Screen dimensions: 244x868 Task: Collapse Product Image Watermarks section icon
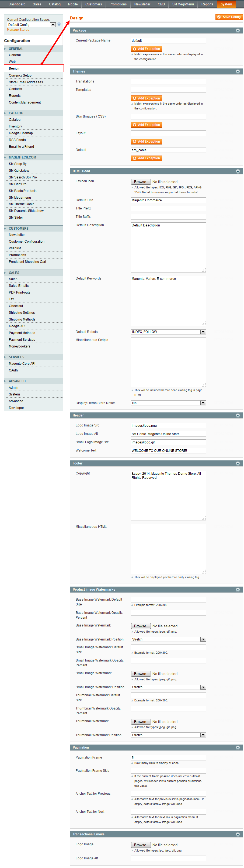[x=238, y=589]
